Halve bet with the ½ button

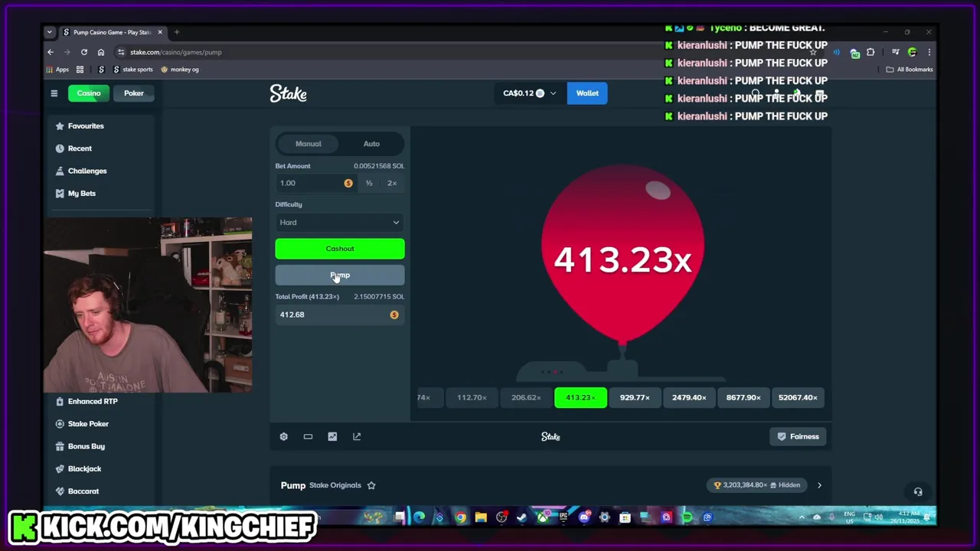(x=369, y=183)
